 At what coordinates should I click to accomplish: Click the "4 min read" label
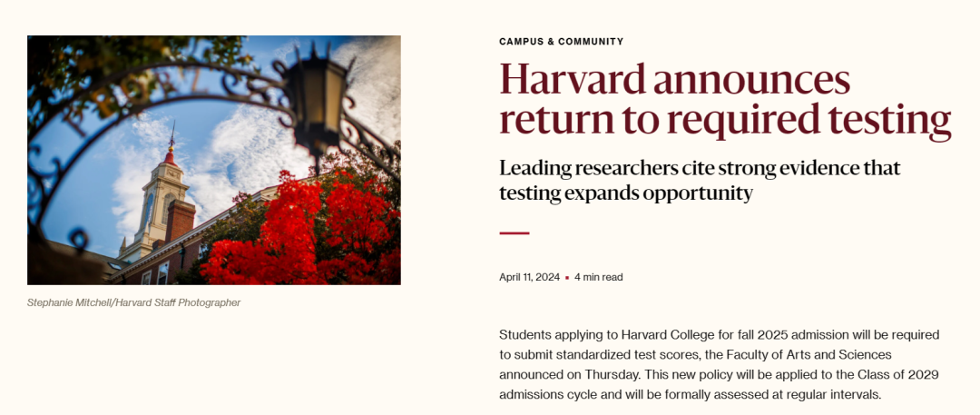point(598,277)
